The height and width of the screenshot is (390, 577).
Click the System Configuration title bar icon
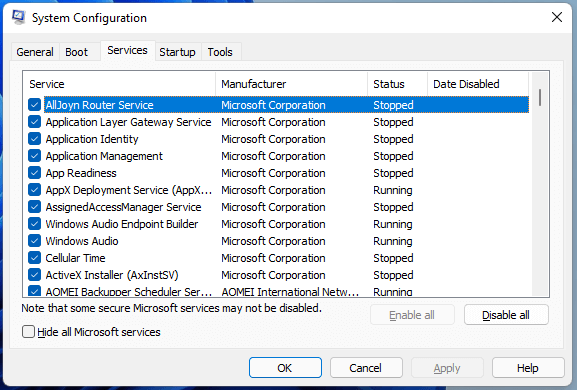point(18,17)
